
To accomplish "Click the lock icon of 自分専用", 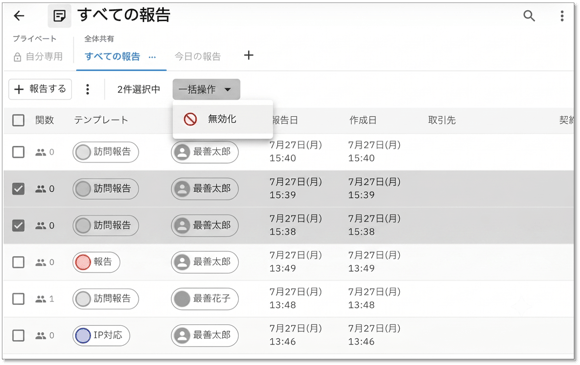I will coord(17,57).
